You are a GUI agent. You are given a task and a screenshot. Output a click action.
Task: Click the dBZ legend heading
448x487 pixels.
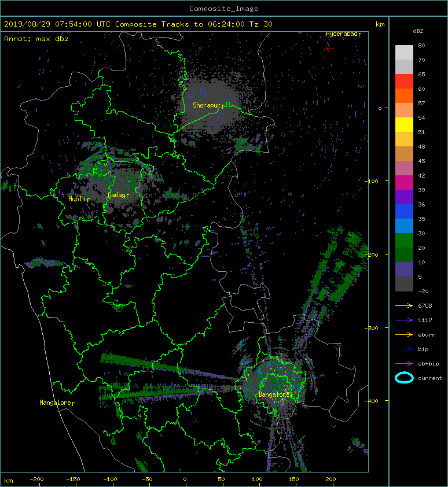[x=418, y=31]
